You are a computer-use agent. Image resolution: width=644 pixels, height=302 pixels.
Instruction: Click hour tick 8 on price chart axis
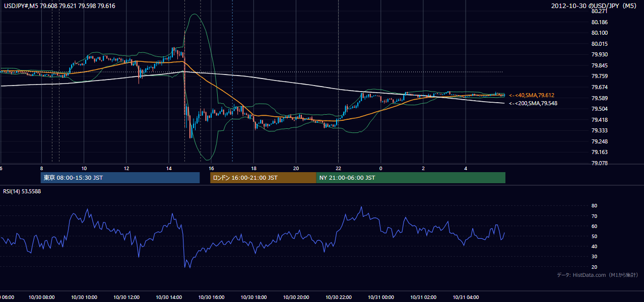point(42,168)
